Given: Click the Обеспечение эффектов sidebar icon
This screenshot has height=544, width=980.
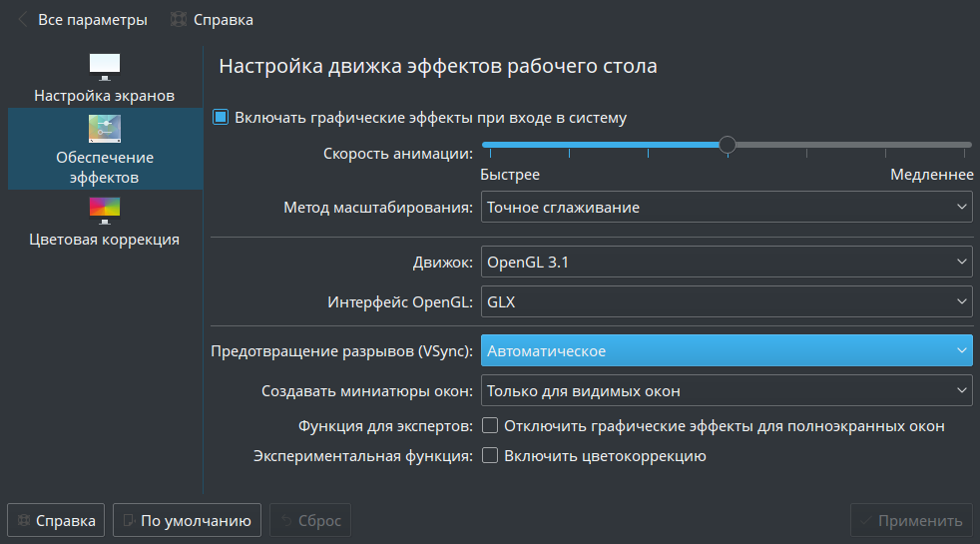Looking at the screenshot, I should coord(105,128).
